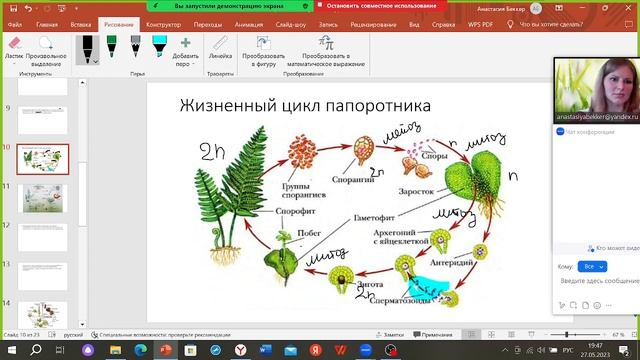Image resolution: width=640 pixels, height=360 pixels.
Task: Click the slide panel scroll-up arrow
Action: 82,83
